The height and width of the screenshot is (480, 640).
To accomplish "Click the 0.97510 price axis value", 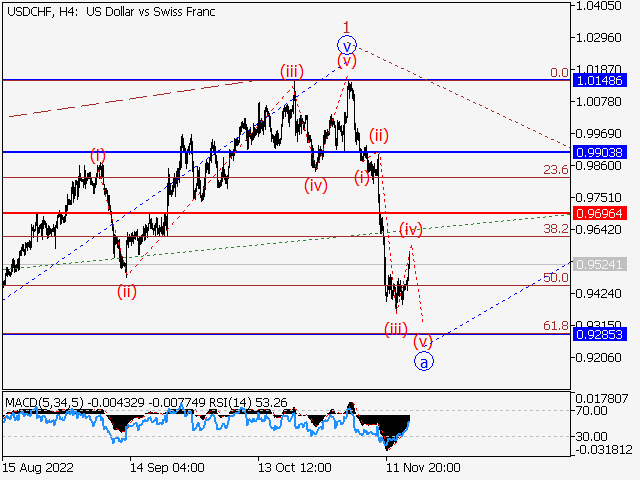I will pyautogui.click(x=598, y=198).
